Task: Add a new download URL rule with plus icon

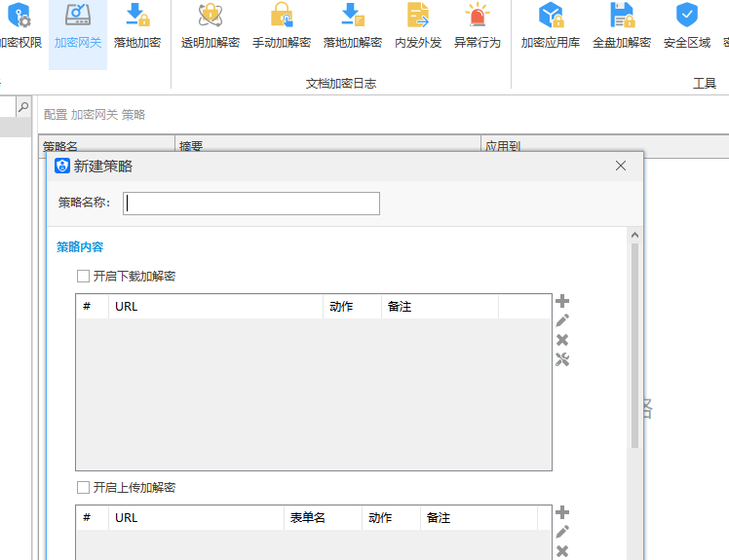Action: pos(562,302)
